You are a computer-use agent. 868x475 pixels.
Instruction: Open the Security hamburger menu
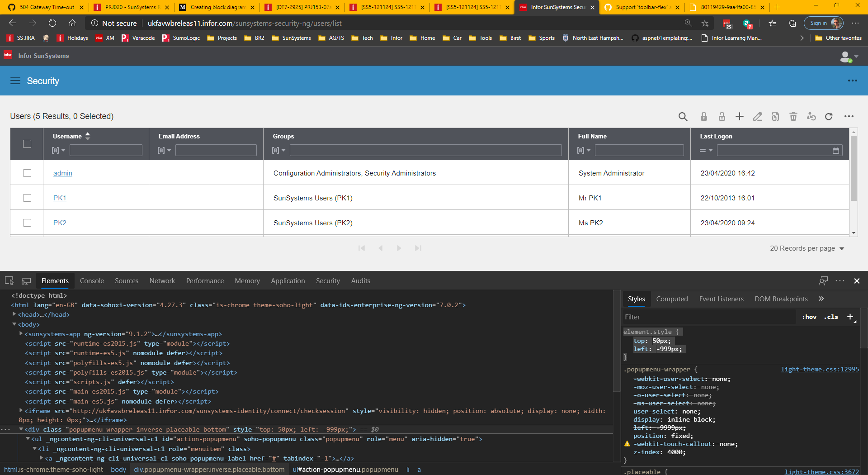tap(15, 81)
